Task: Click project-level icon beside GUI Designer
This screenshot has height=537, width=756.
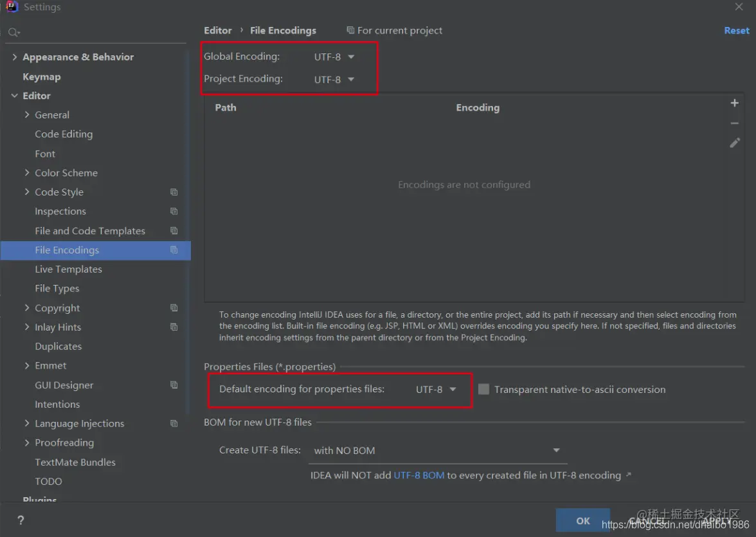Action: point(174,385)
